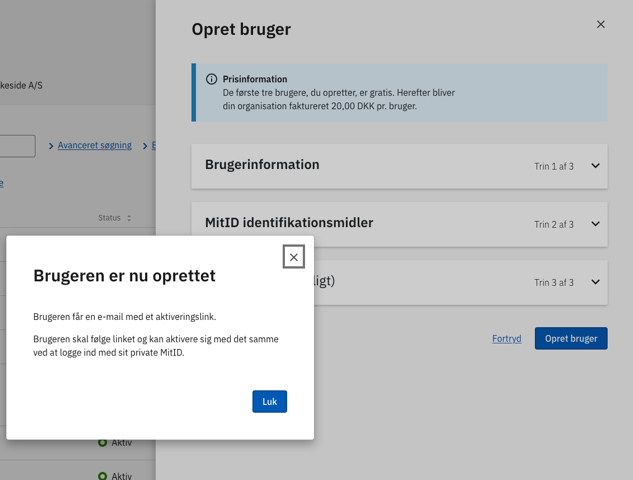
Task: Click the Prisinformation title text
Action: click(255, 79)
